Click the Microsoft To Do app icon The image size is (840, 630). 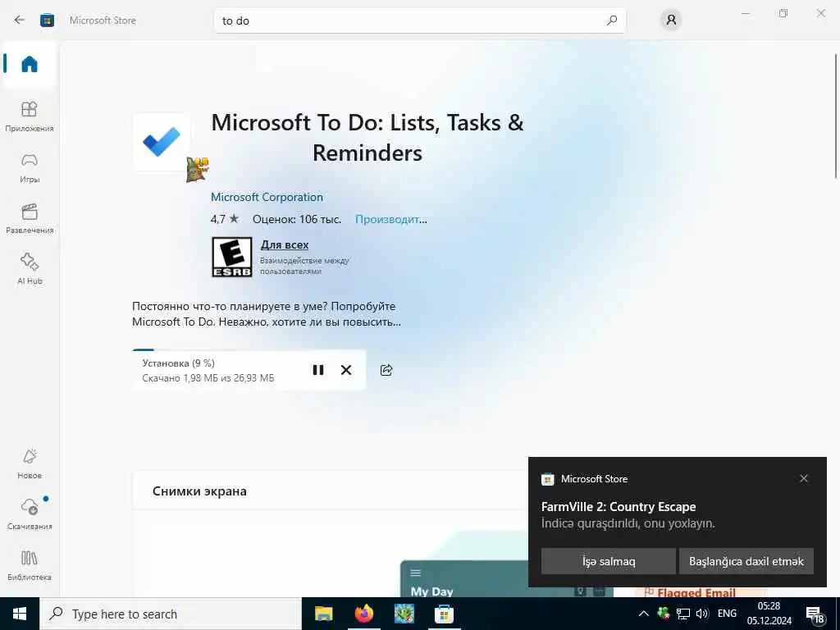162,142
